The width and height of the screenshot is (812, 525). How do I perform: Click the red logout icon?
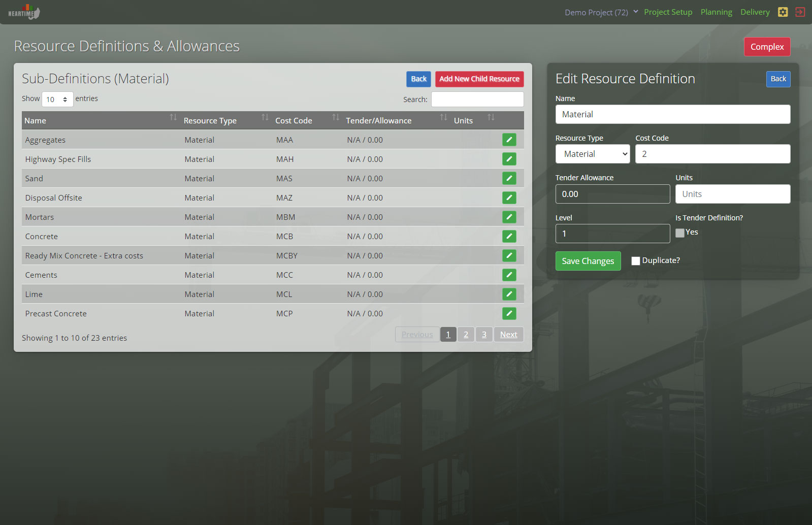800,12
